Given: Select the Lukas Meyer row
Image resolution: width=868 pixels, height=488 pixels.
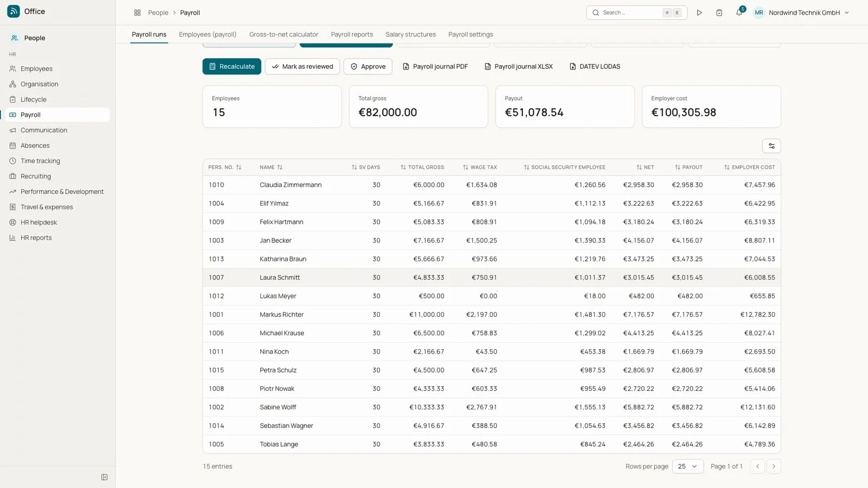Looking at the screenshot, I should [x=492, y=296].
